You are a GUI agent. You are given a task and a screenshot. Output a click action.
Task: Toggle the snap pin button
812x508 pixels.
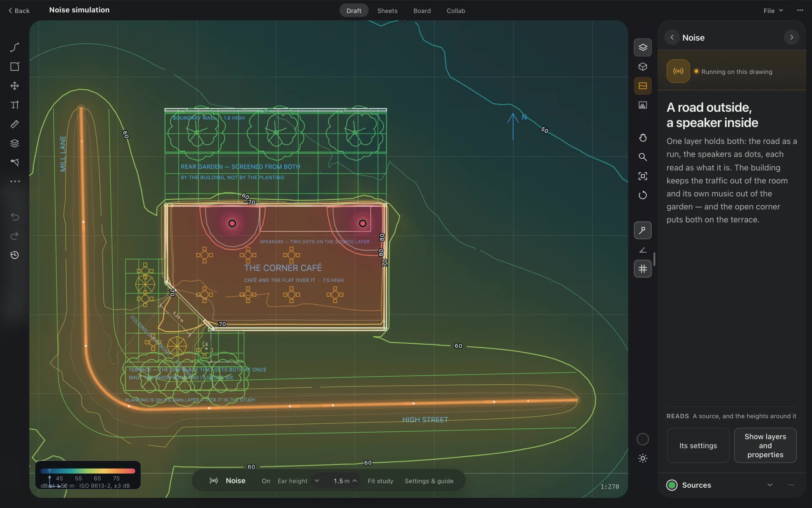[x=643, y=230]
